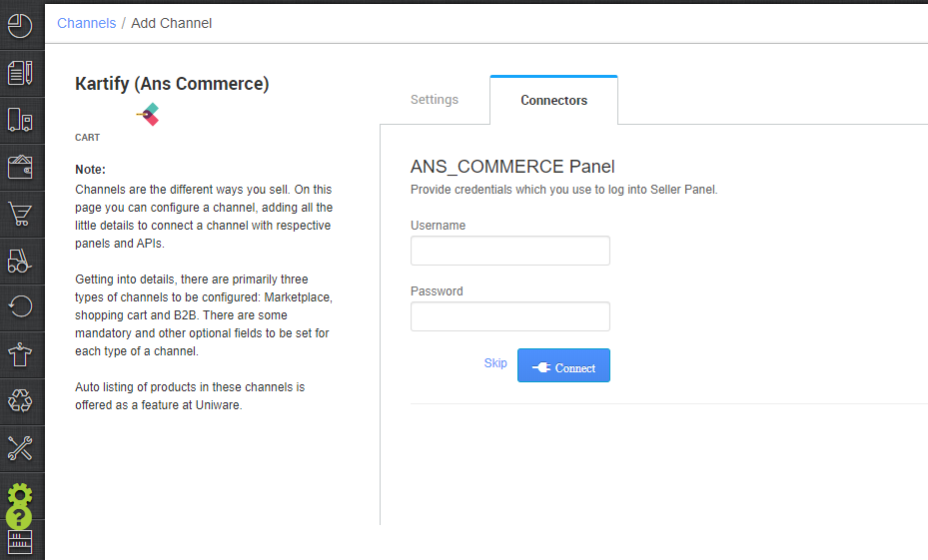
Task: Open the wrench and screwdriver tools icon
Action: click(x=20, y=448)
